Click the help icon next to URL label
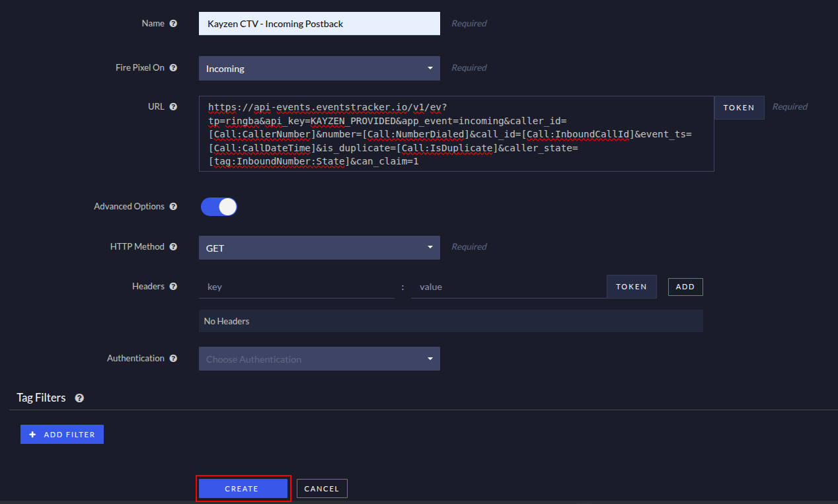838x504 pixels. pos(173,106)
